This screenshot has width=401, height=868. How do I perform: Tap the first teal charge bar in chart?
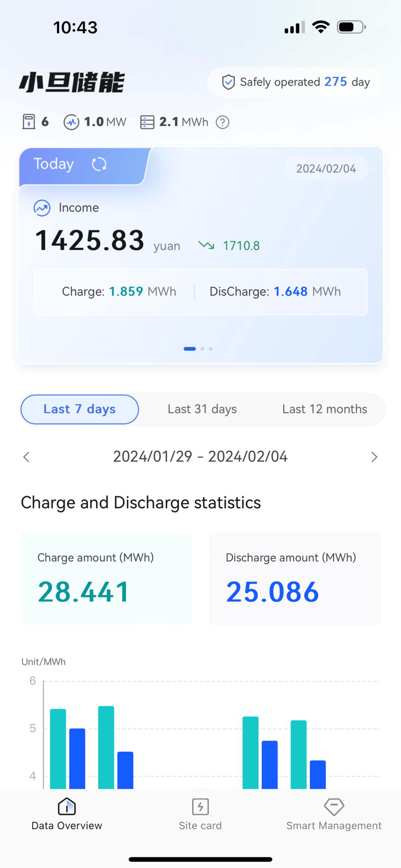[58, 749]
